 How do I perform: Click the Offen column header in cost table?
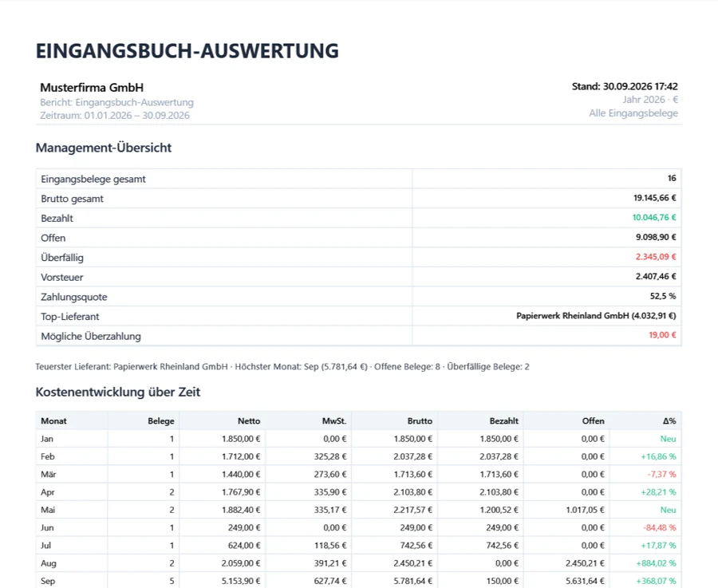pyautogui.click(x=593, y=420)
